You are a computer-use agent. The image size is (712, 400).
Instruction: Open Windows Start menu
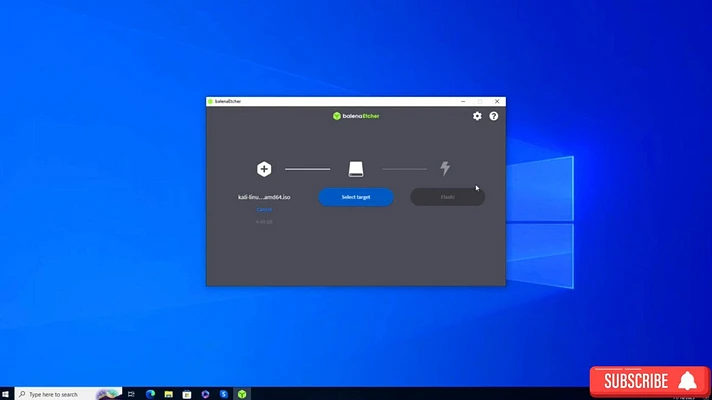[x=5, y=394]
